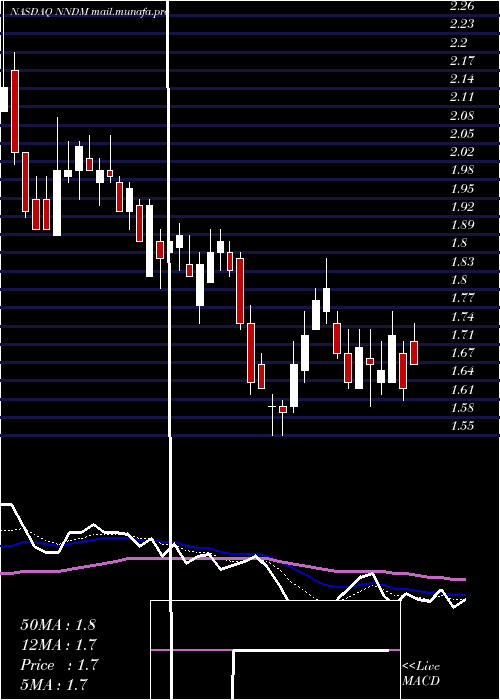500x700 pixels.
Task: Select the 2.26 price axis label
Action: [x=462, y=6]
